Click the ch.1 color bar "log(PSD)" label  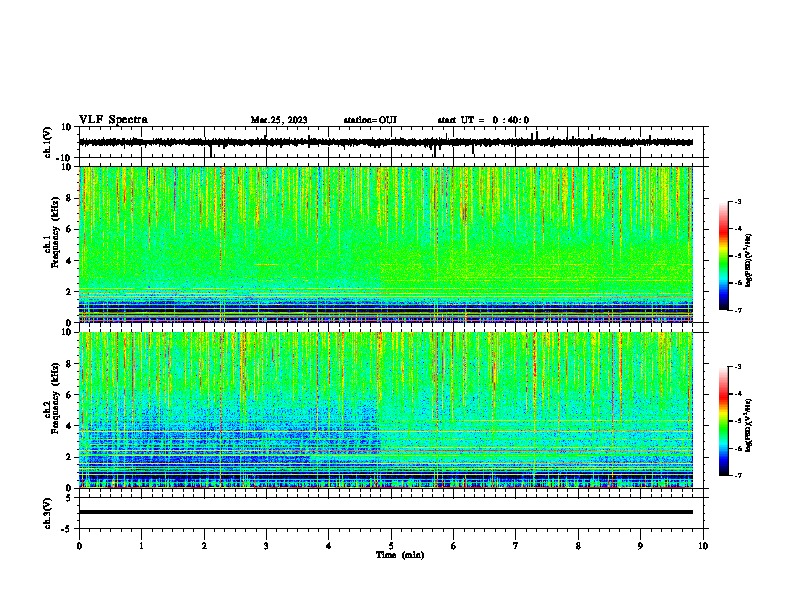pos(748,261)
